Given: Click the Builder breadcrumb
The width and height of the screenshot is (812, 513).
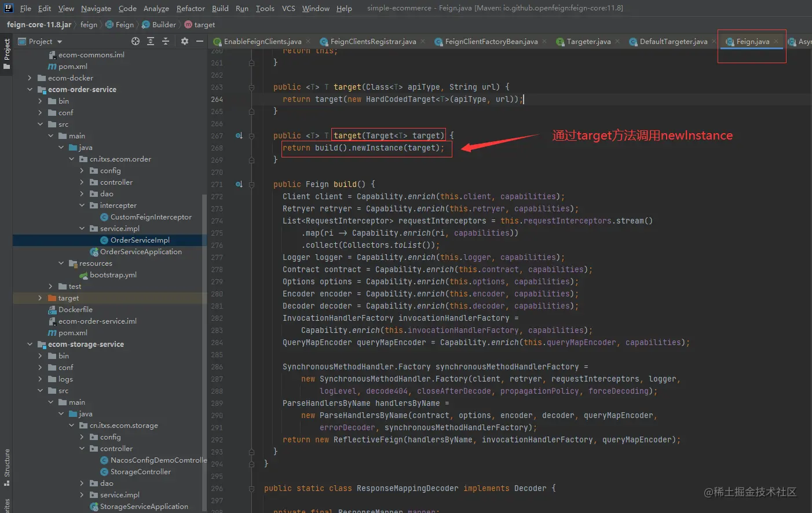Looking at the screenshot, I should click(159, 24).
